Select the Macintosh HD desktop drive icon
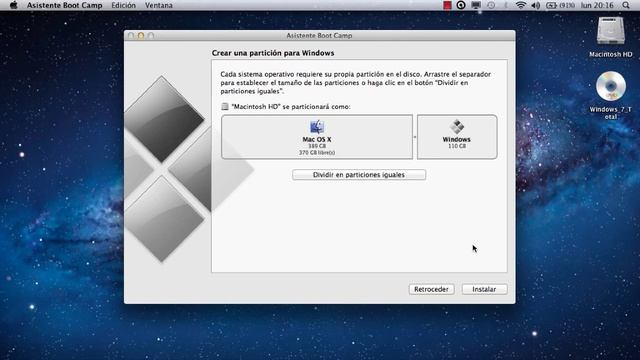Viewport: 640px width, 360px height. coord(611,31)
